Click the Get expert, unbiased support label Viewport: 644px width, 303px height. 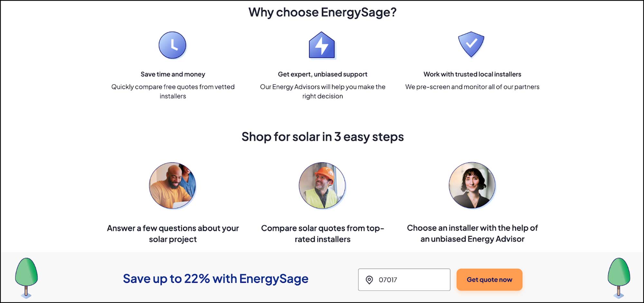[322, 74]
